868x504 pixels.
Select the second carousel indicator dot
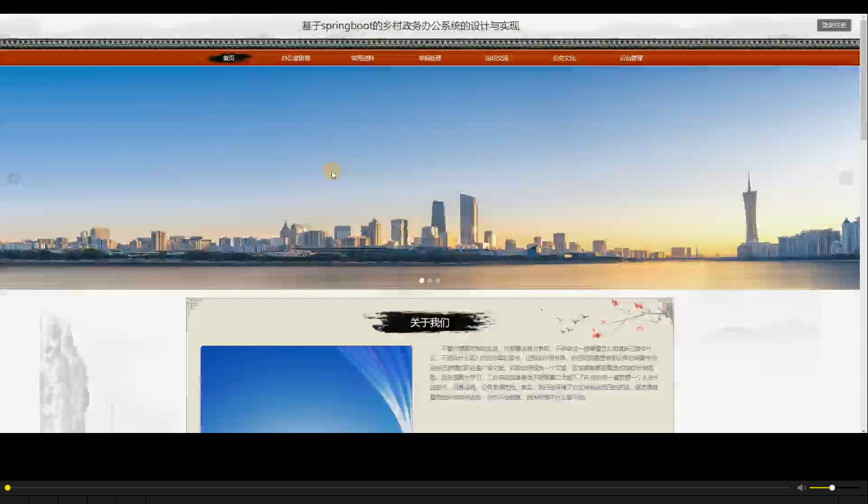point(429,280)
